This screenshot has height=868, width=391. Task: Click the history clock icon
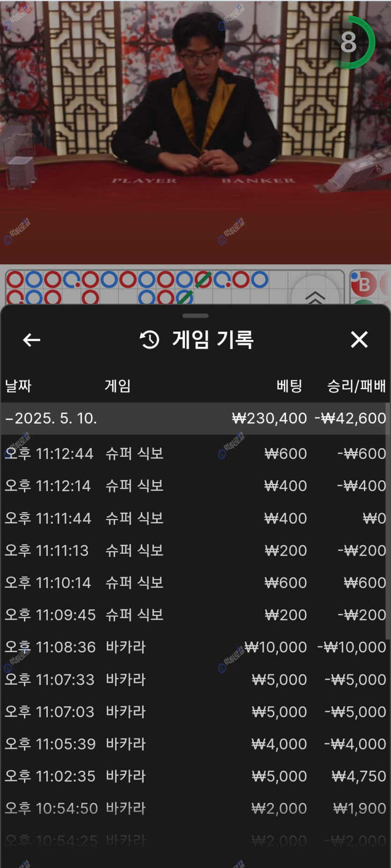point(150,340)
